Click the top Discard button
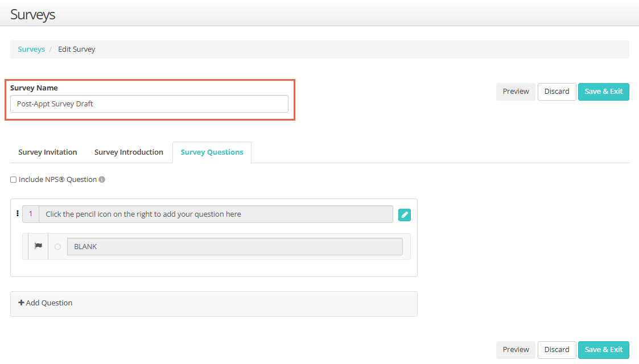 tap(556, 92)
